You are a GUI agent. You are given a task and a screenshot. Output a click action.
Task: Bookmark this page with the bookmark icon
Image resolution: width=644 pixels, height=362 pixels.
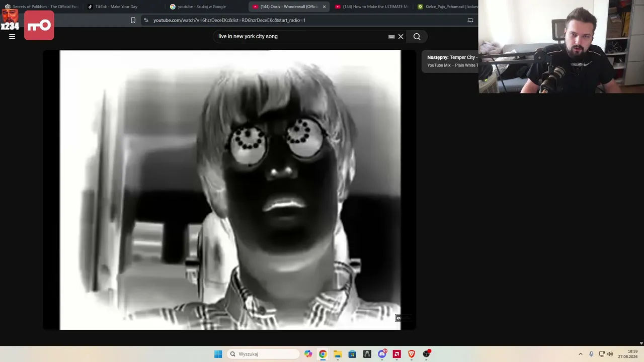point(133,20)
